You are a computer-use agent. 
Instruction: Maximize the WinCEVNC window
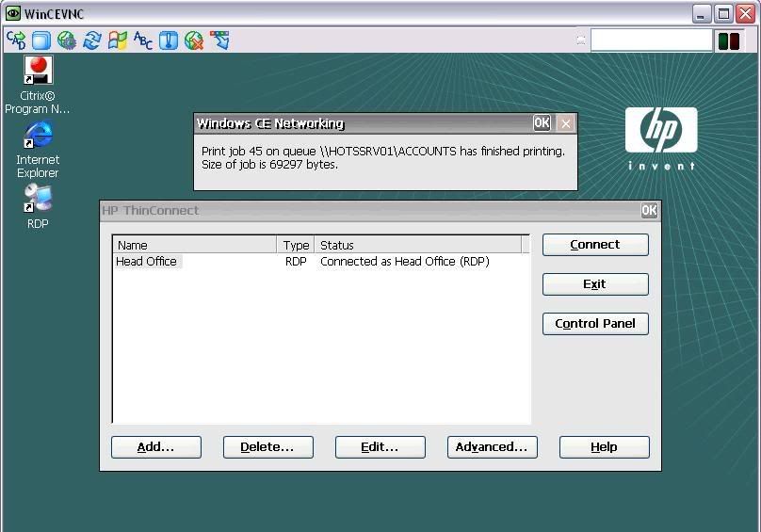723,13
